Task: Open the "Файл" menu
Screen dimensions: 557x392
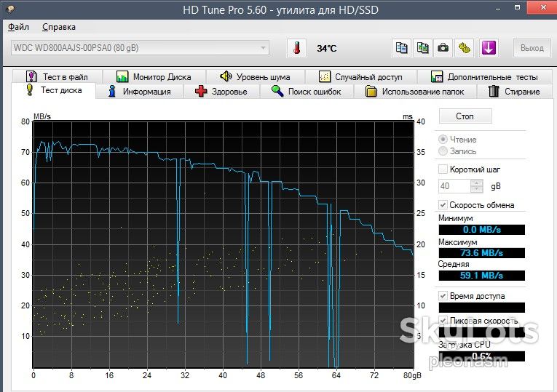Action: [x=18, y=27]
